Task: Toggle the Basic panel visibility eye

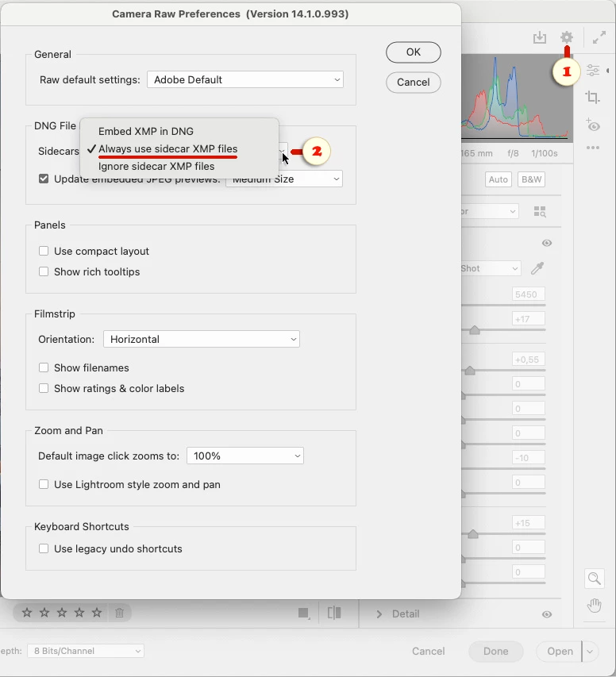Action: tap(547, 243)
